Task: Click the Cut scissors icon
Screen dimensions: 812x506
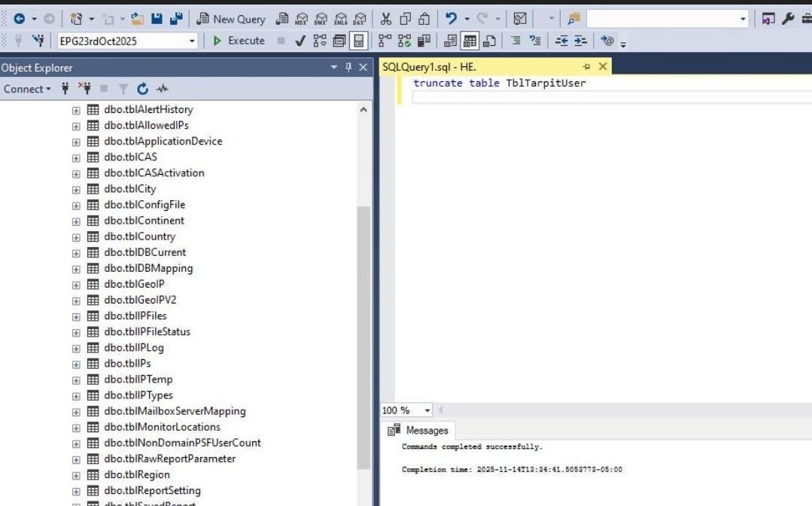Action: (x=386, y=19)
